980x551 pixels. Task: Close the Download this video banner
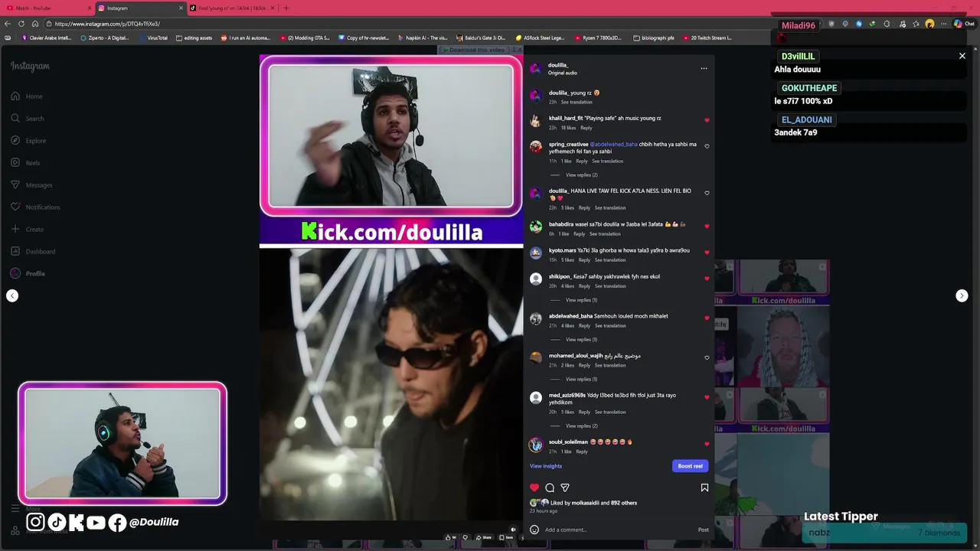[518, 50]
